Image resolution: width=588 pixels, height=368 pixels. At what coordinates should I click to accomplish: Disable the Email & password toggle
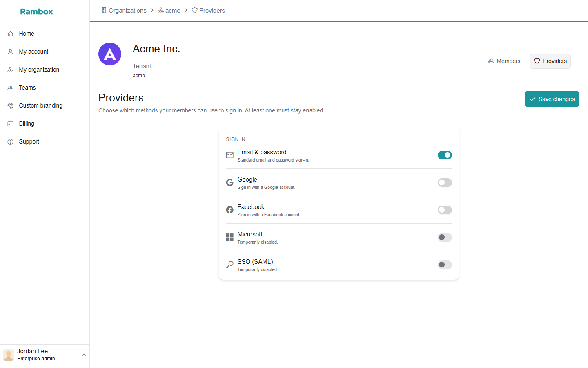click(x=445, y=155)
